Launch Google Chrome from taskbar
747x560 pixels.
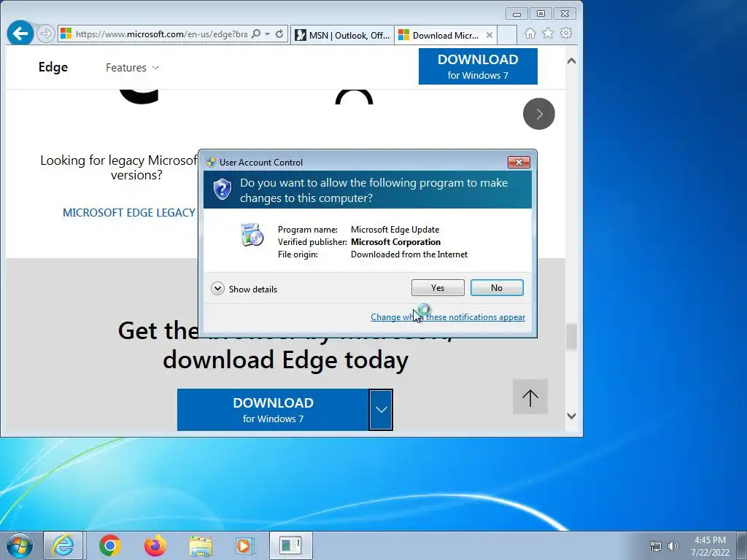(x=110, y=545)
